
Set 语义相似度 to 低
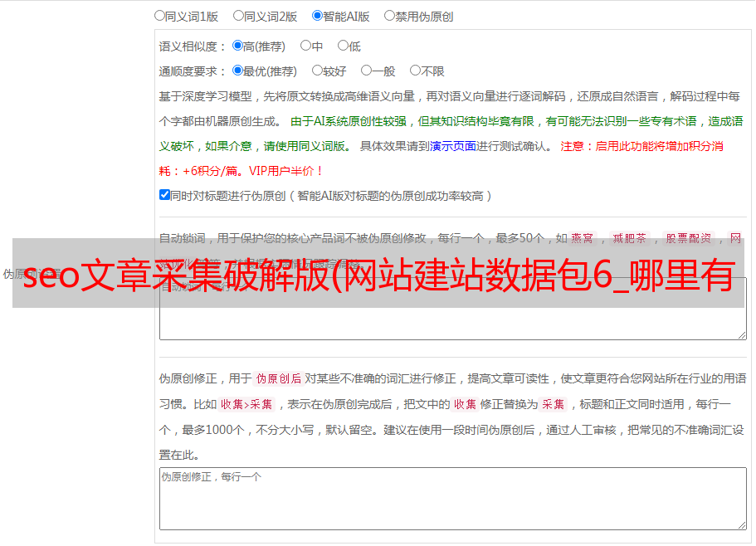point(343,46)
